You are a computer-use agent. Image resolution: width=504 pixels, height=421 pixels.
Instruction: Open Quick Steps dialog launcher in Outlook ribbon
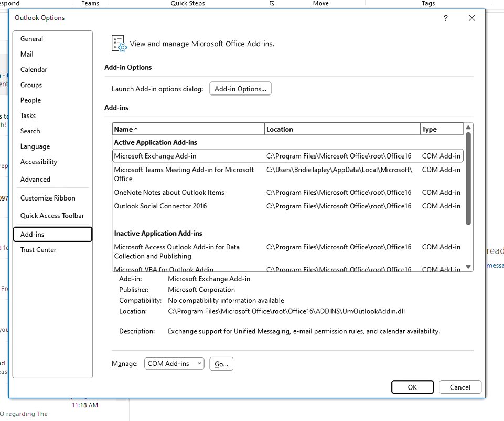coord(272,3)
